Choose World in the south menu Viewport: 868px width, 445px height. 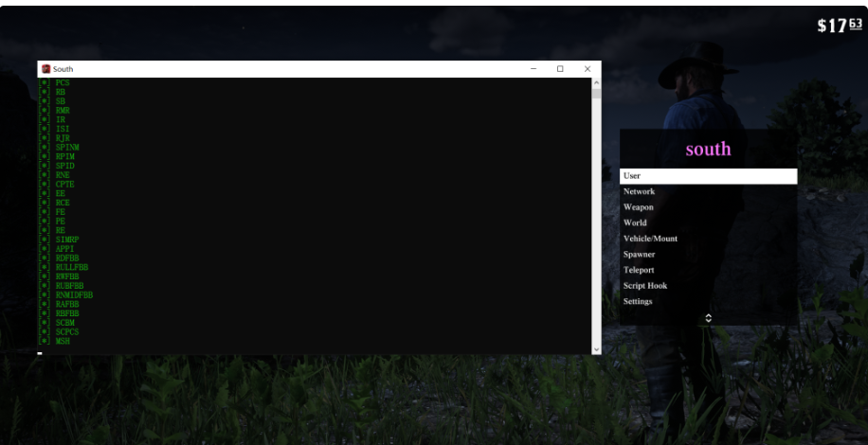(x=708, y=222)
